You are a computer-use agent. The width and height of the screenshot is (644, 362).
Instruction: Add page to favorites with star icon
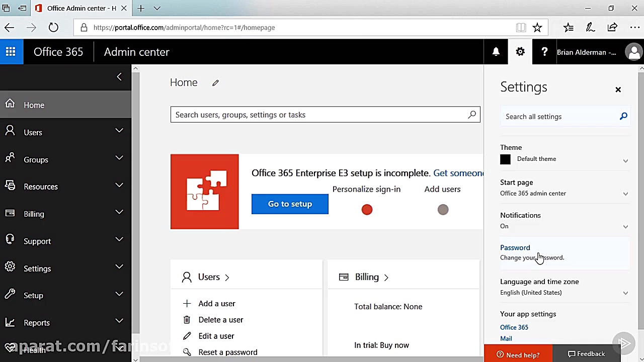pos(537,28)
